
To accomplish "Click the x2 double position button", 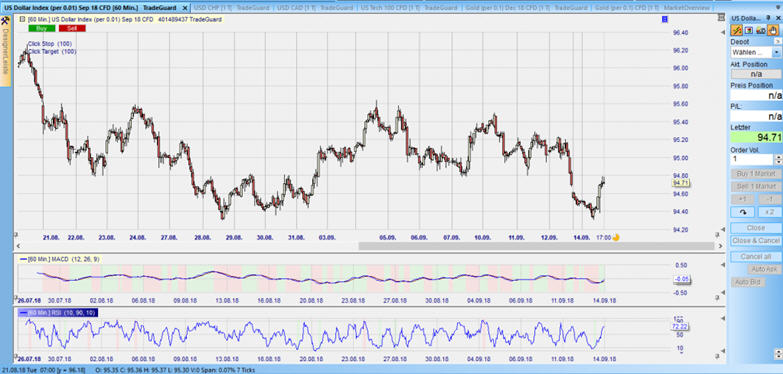I will point(770,212).
